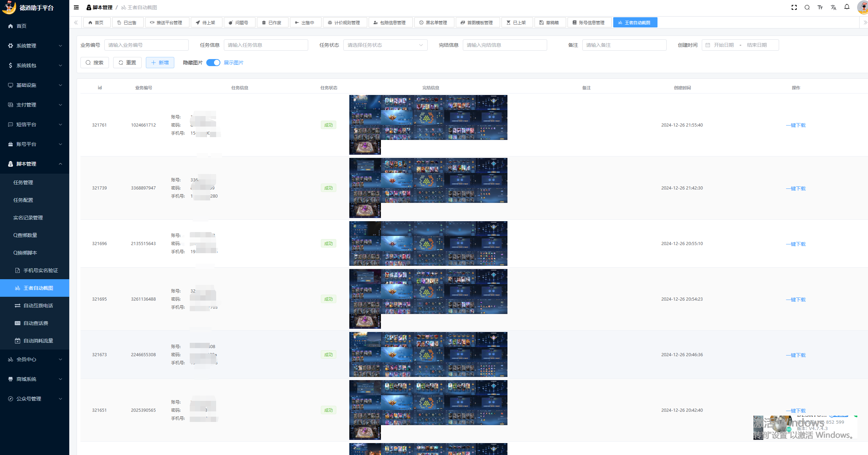Select 王者自动截图 in sidebar
This screenshot has width=868, height=455.
34,288
